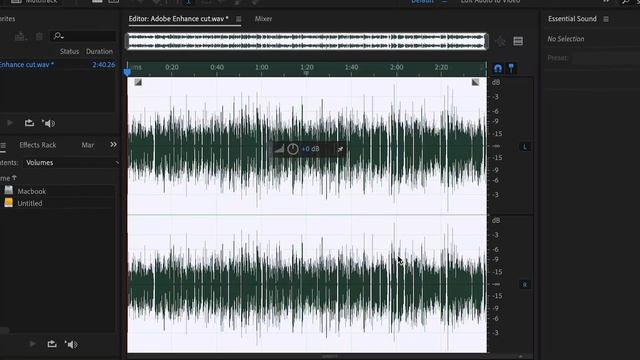Click the overview navigator left edge handle

(x=127, y=41)
